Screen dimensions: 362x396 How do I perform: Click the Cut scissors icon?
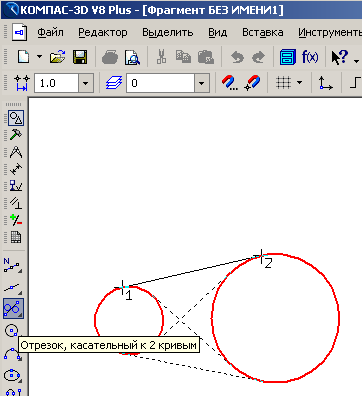(x=162, y=57)
